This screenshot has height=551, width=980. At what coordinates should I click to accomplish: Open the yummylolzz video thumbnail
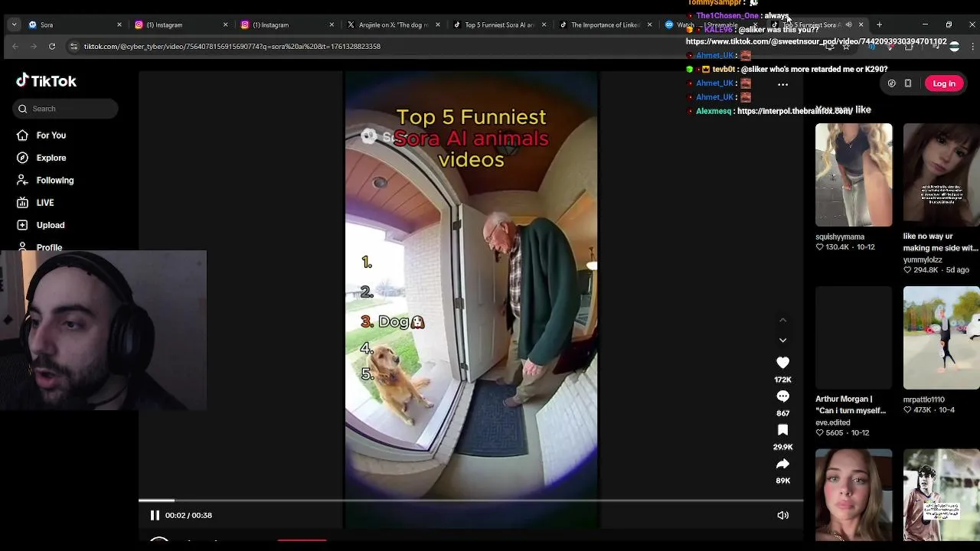click(942, 175)
